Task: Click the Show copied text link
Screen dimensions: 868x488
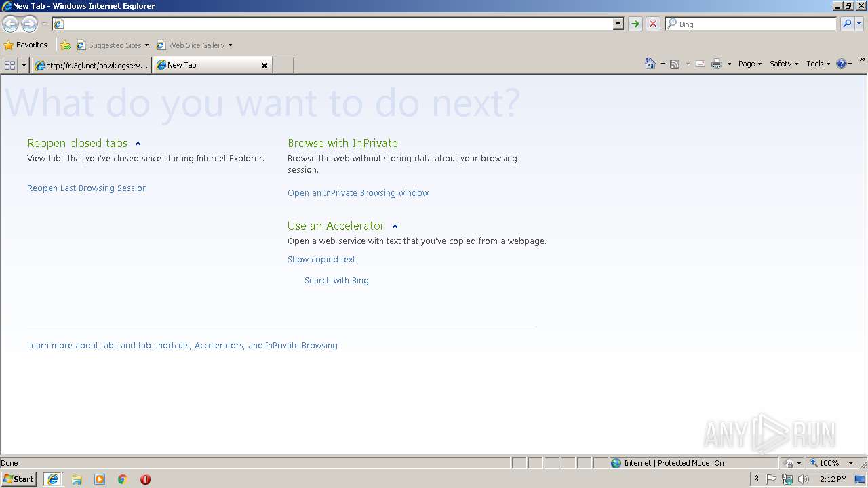Action: coord(321,260)
